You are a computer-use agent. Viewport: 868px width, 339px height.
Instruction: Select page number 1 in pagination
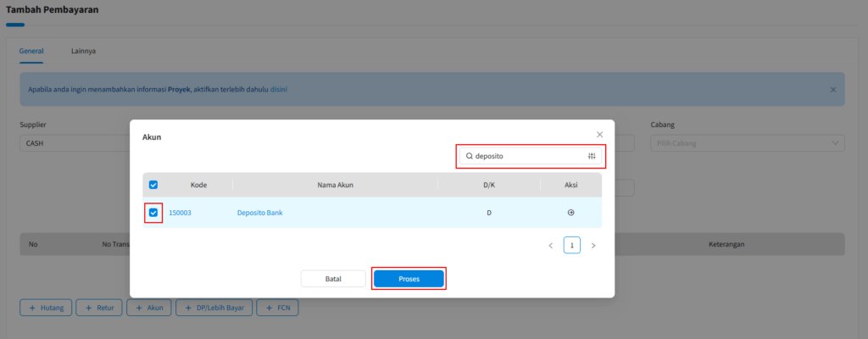pos(572,246)
